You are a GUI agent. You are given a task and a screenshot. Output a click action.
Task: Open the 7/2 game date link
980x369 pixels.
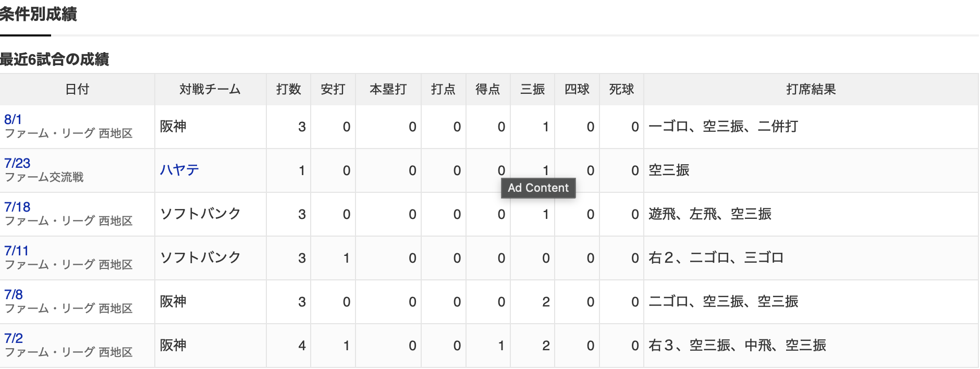point(14,338)
